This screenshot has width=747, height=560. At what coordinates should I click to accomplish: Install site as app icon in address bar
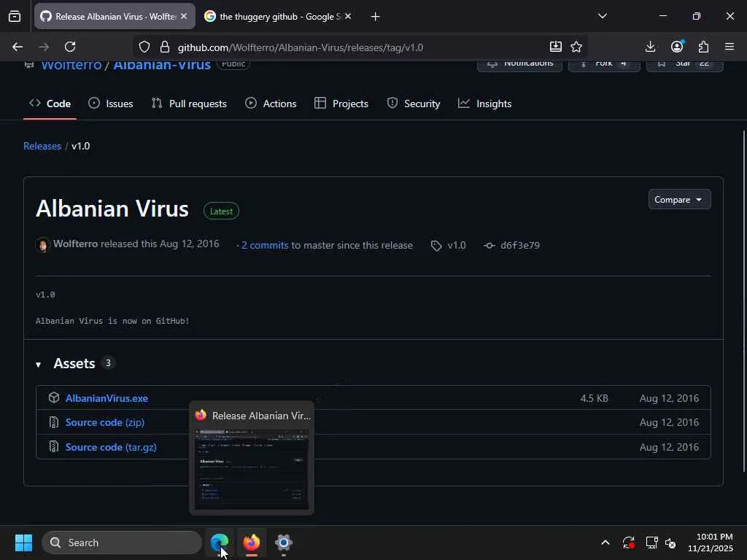[x=555, y=47]
